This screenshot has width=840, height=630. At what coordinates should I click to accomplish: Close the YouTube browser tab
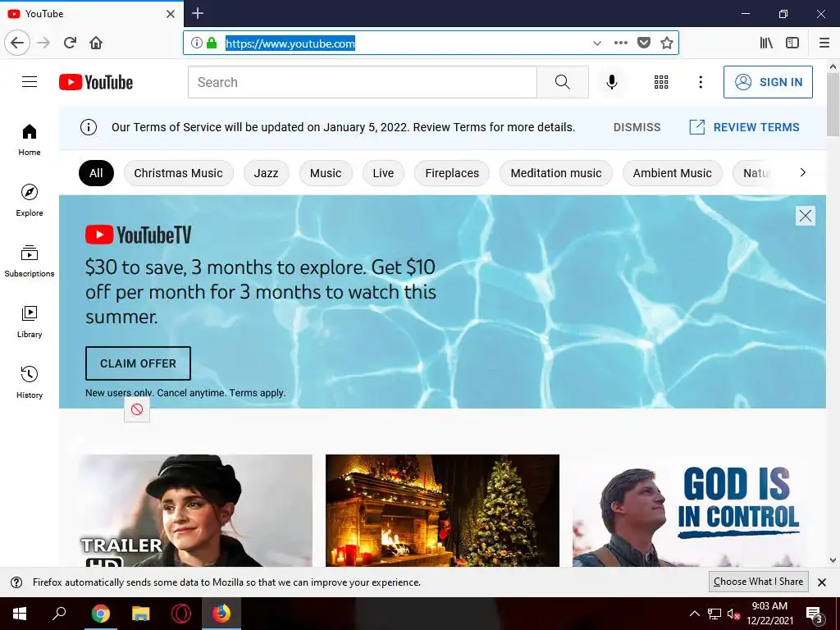click(x=171, y=14)
